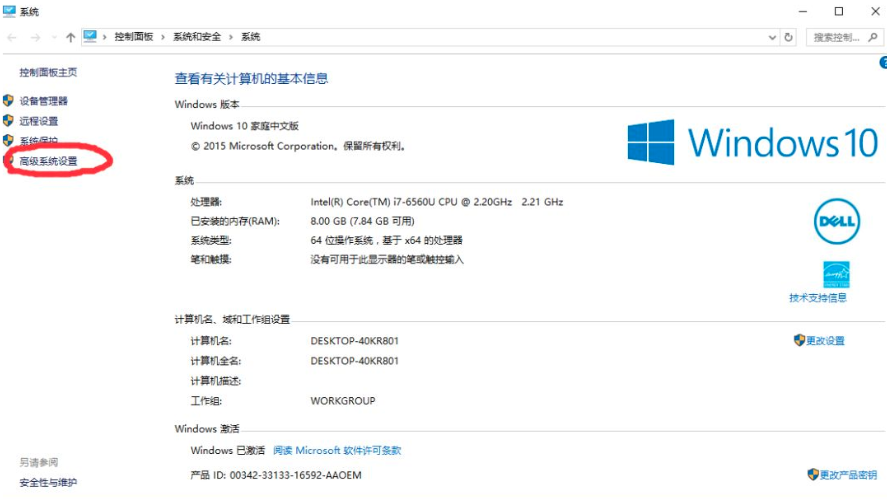Click the computer icon in address bar
Screen dimensions: 887x499
click(x=90, y=37)
